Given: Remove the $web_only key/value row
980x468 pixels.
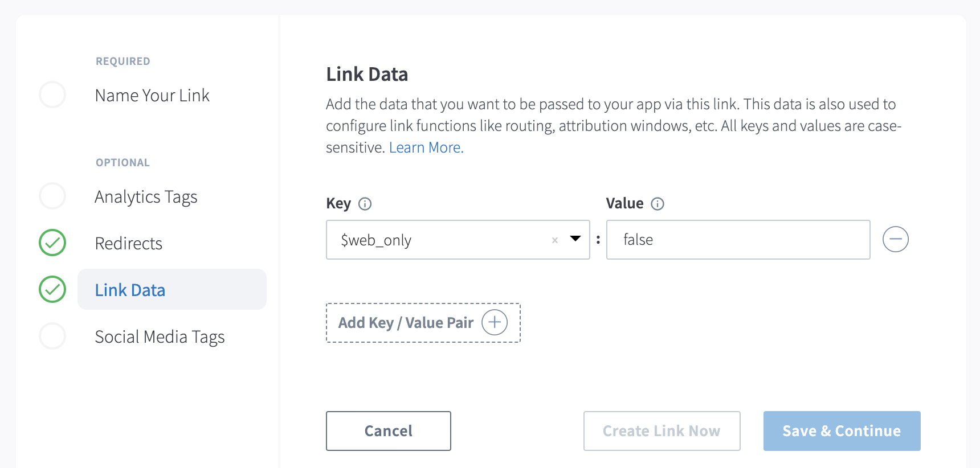Looking at the screenshot, I should tap(895, 239).
